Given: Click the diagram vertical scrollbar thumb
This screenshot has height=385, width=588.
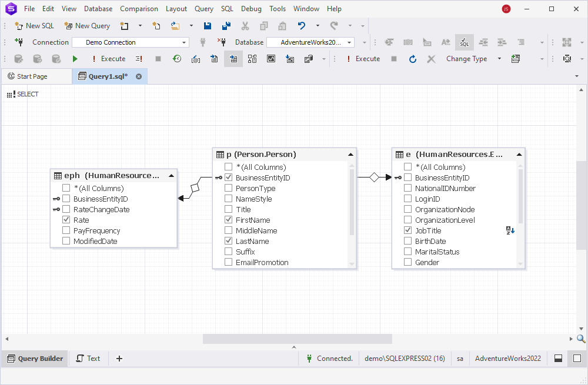Looking at the screenshot, I should click(582, 205).
